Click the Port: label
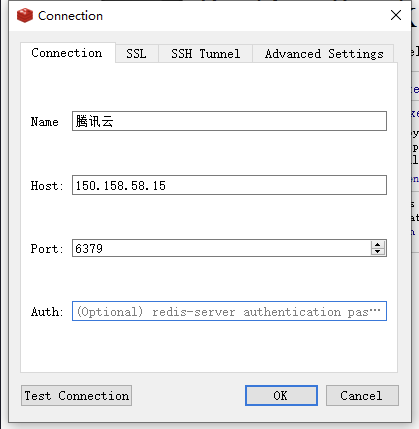Image resolution: width=419 pixels, height=429 pixels. [x=47, y=249]
